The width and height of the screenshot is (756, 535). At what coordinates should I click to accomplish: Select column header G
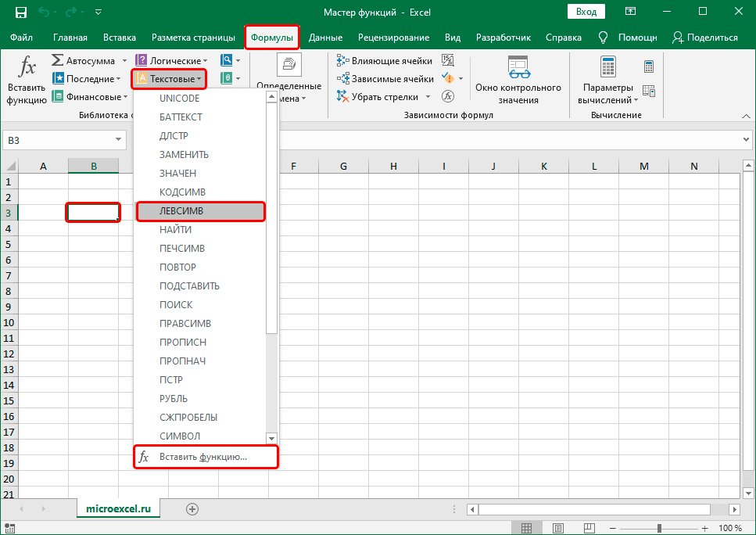point(343,166)
